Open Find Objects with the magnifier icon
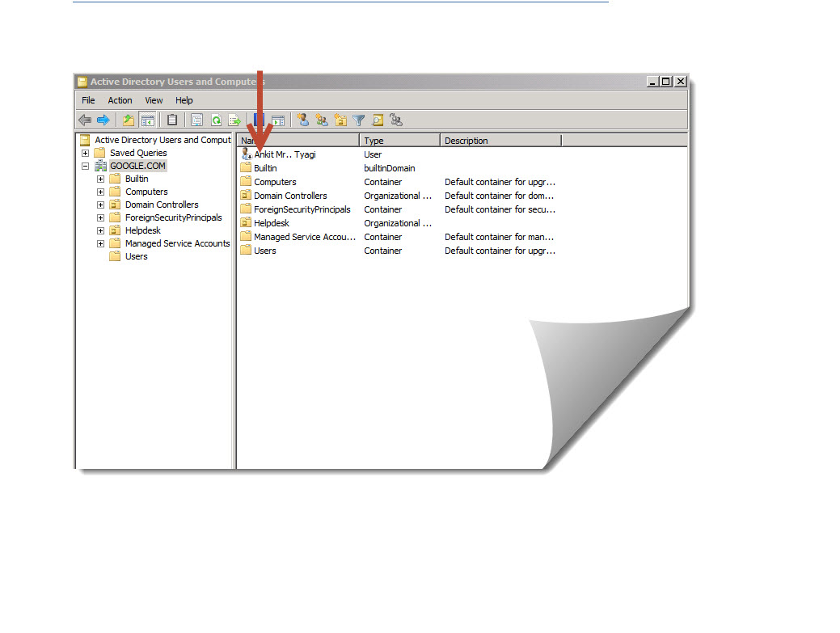Screen dimensions: 840x633 tap(378, 120)
